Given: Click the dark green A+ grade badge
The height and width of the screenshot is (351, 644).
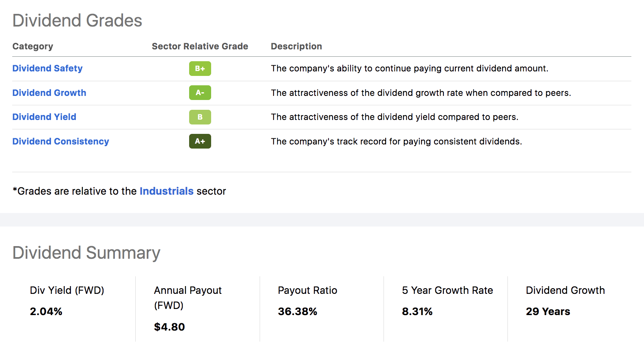Looking at the screenshot, I should 200,142.
